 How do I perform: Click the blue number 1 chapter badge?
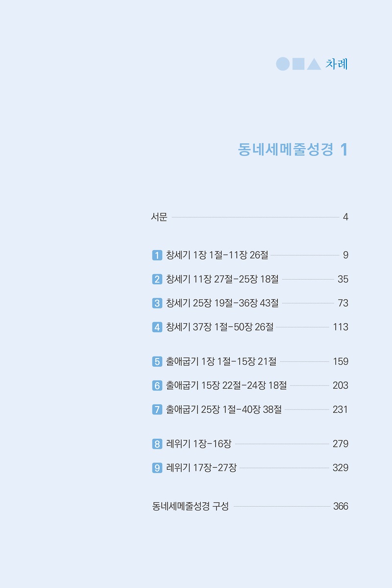pos(157,256)
